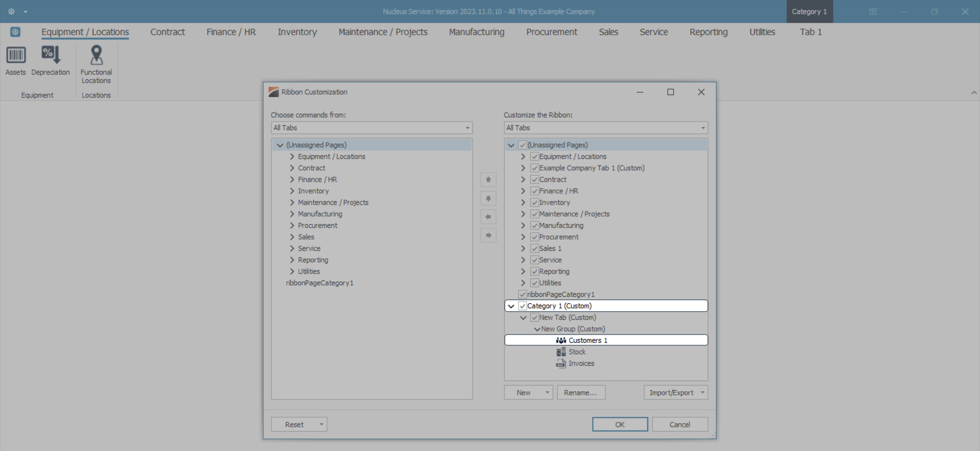980x451 pixels.
Task: Select Inventory in the right ribbon list
Action: [x=554, y=203]
